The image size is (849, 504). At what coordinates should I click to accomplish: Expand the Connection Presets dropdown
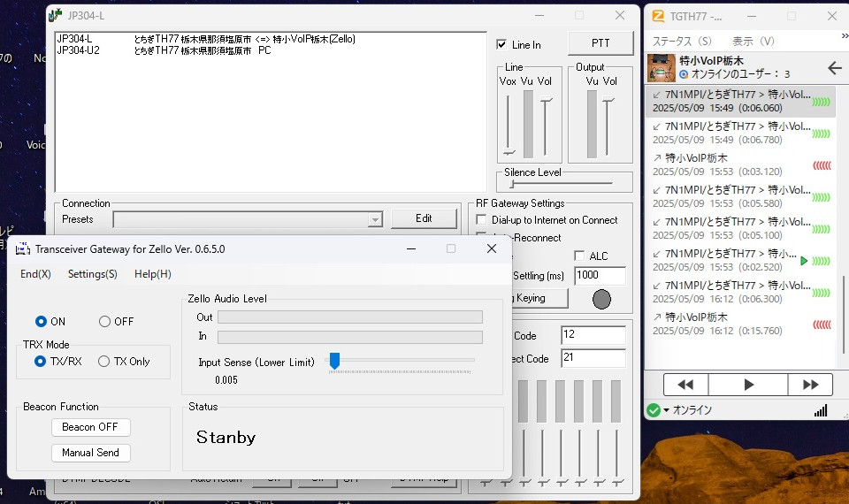tap(374, 219)
